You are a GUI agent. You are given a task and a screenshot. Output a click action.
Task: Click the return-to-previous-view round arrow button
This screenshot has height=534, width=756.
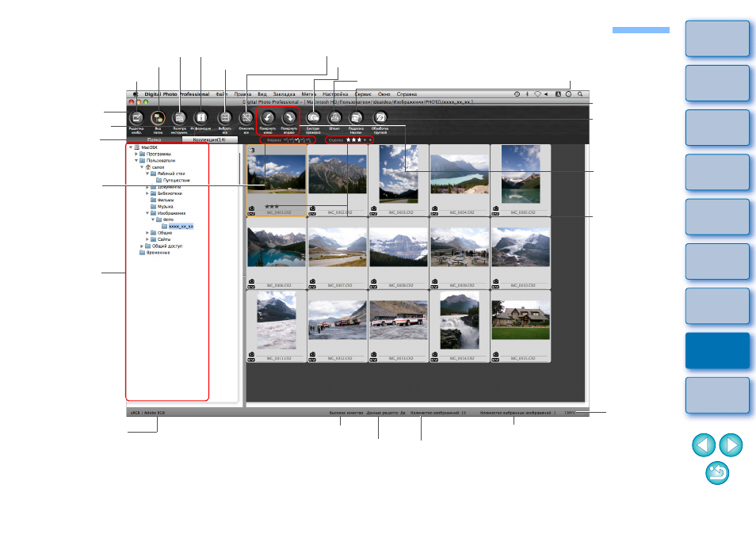click(x=717, y=473)
